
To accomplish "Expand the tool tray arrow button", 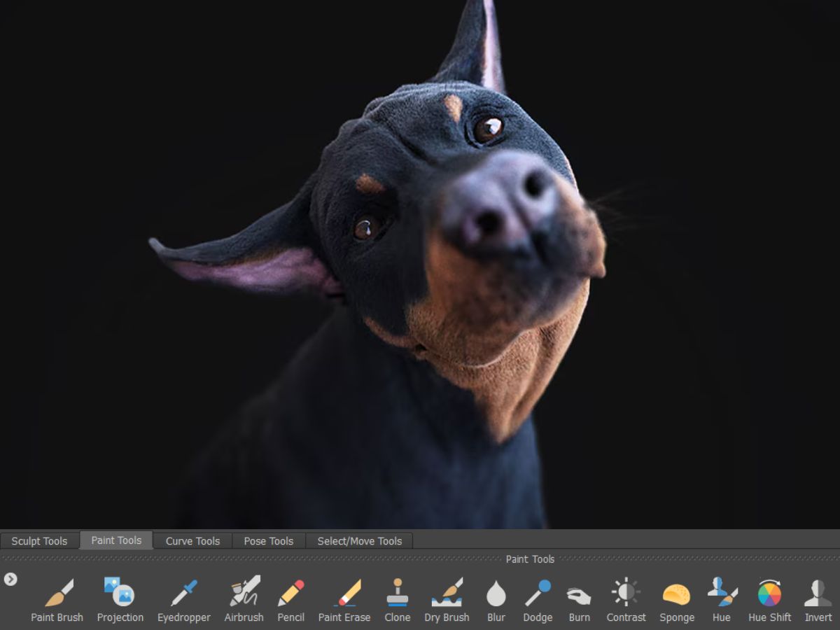I will point(10,579).
